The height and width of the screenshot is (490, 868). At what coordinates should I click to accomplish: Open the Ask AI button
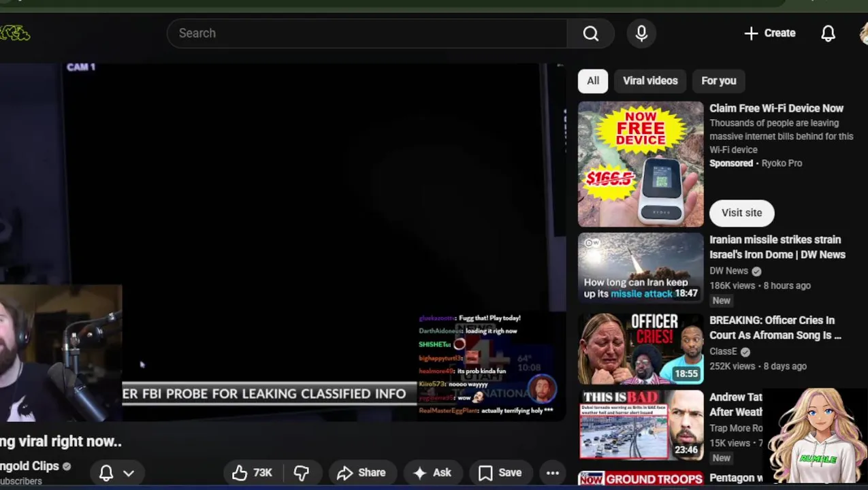[x=433, y=473]
